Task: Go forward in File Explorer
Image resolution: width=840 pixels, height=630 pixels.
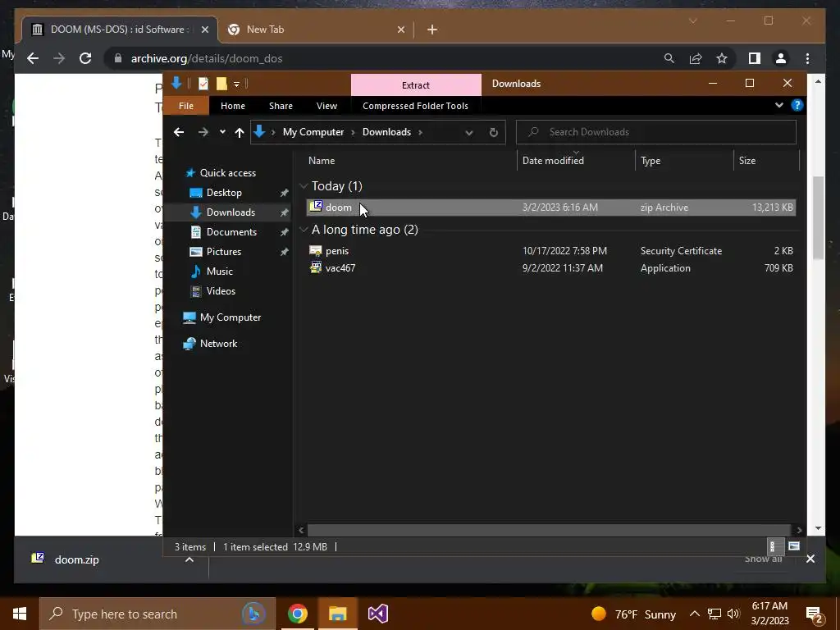Action: (203, 132)
